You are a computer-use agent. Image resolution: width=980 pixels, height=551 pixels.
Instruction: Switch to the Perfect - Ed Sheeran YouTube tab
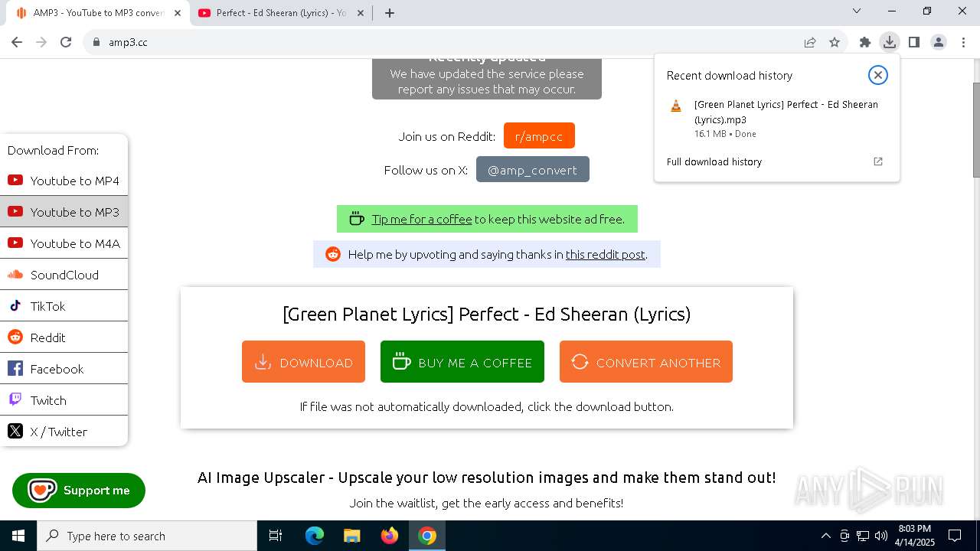tap(282, 13)
